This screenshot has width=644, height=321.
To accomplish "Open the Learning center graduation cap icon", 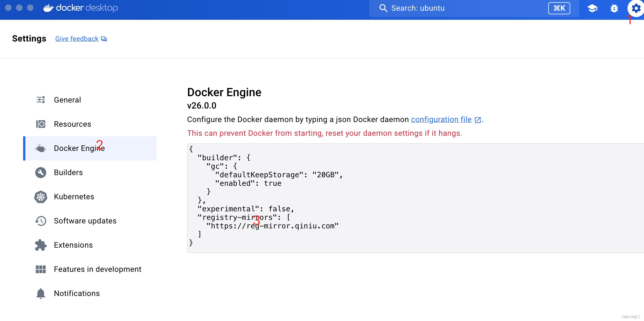I will click(592, 8).
